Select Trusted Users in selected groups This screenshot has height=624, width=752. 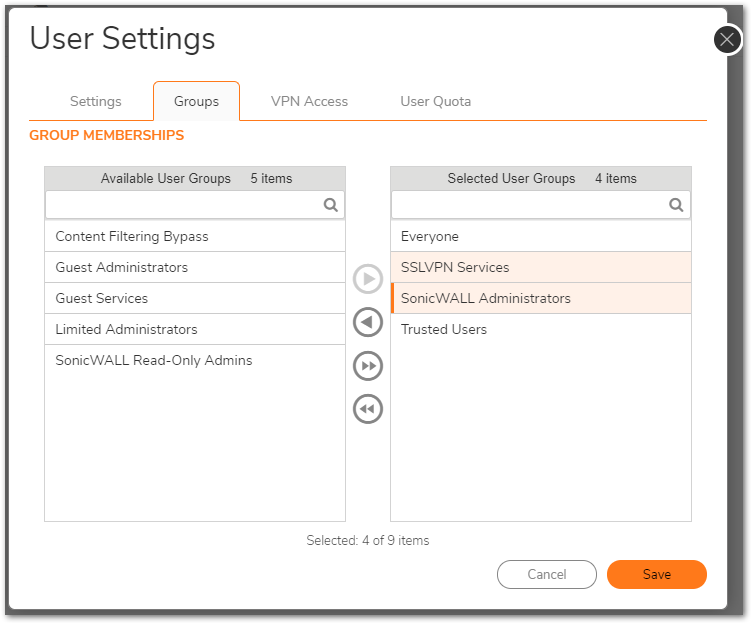click(540, 329)
